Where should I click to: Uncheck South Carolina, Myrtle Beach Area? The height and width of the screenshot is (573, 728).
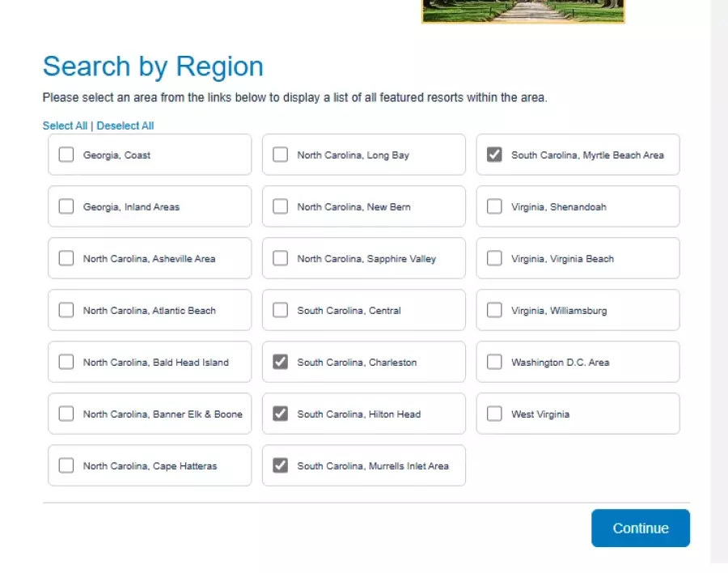[494, 155]
